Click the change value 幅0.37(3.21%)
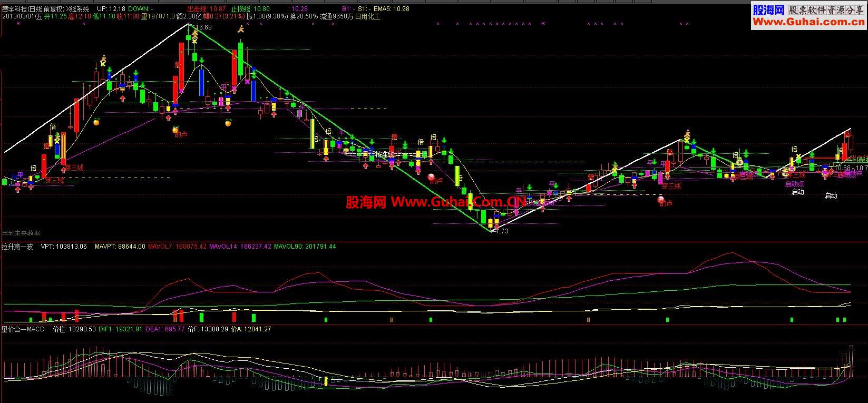Viewport: 868px width, 403px height. [x=223, y=16]
